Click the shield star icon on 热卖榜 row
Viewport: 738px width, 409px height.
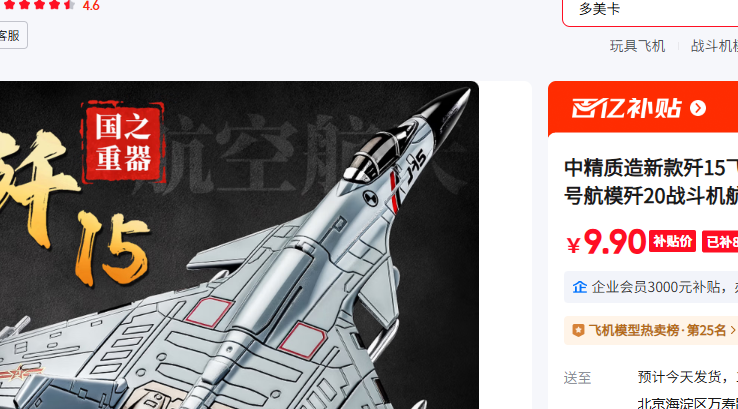(578, 330)
